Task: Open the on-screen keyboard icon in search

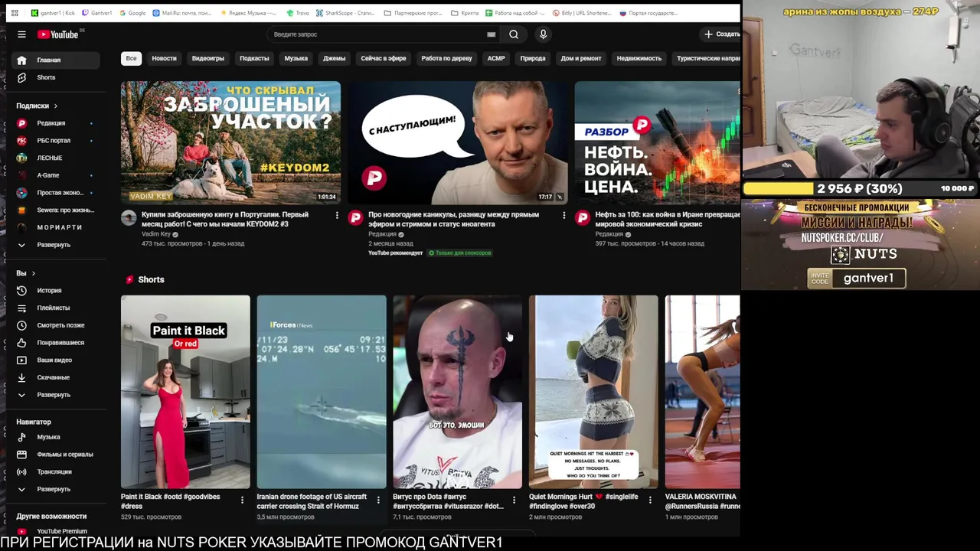Action: pyautogui.click(x=491, y=34)
